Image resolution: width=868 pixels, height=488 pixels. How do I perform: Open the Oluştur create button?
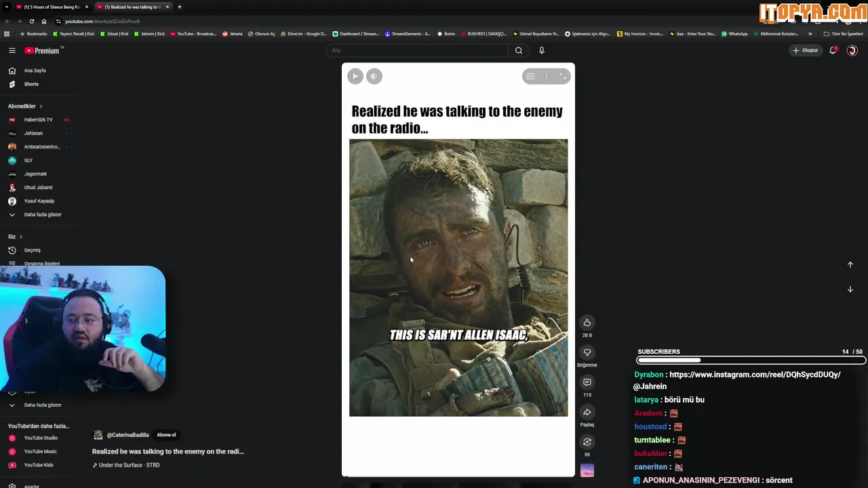pyautogui.click(x=806, y=50)
